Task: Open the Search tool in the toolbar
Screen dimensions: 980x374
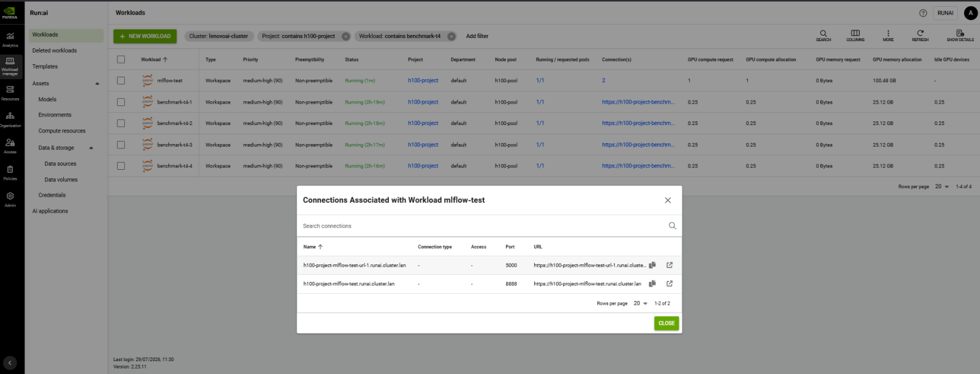Action: point(823,36)
